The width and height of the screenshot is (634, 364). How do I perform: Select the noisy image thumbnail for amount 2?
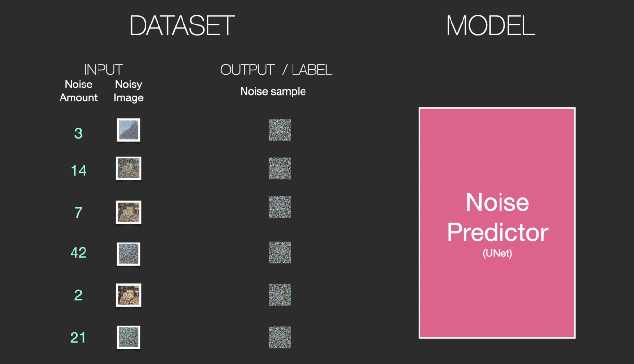click(x=128, y=295)
